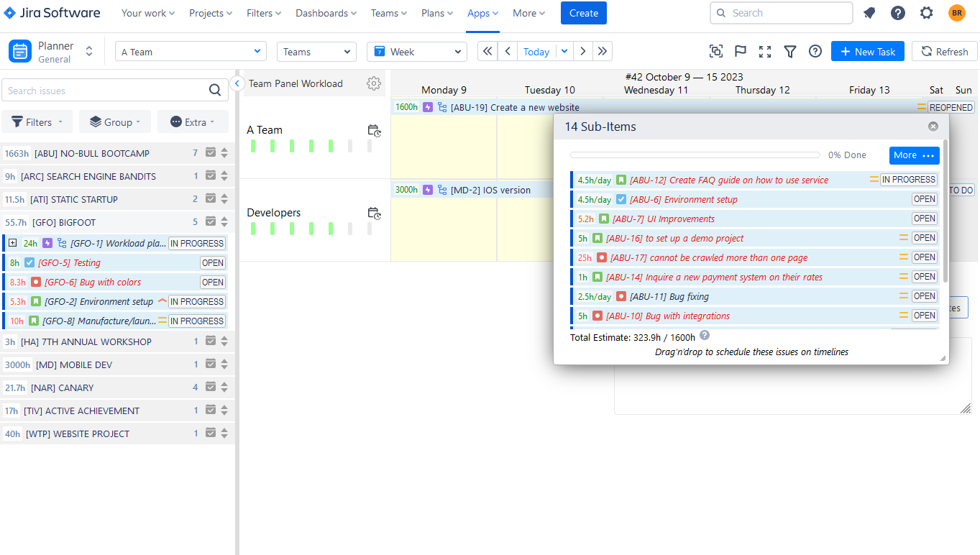Click the Refresh button
The image size is (980, 555).
[944, 51]
